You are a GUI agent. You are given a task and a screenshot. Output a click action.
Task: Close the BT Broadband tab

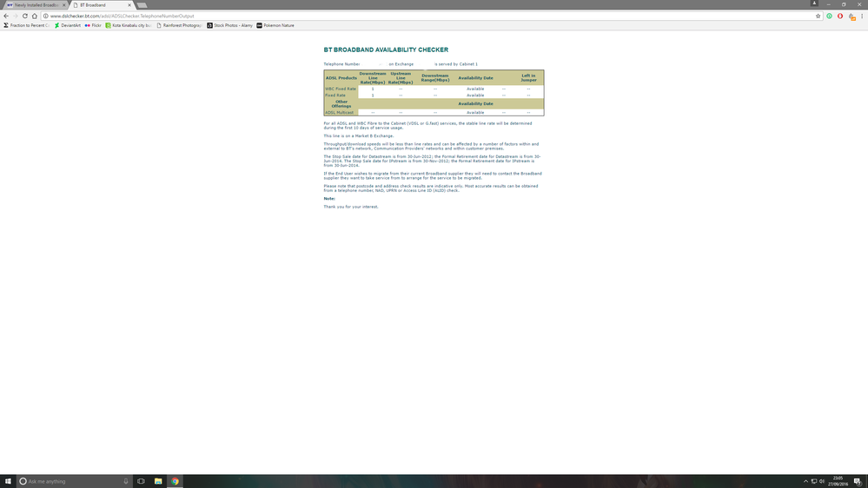tap(129, 5)
